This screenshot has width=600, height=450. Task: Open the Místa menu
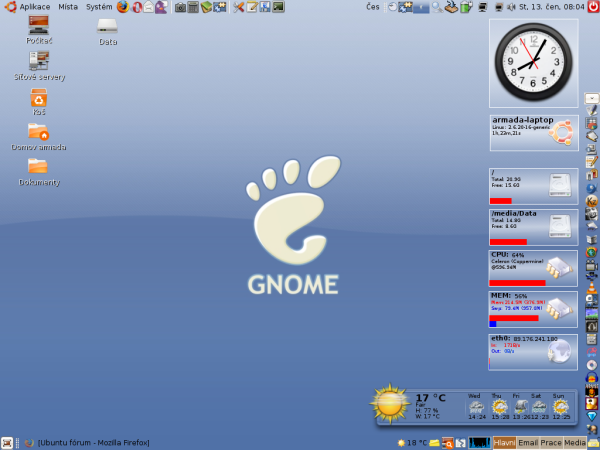point(68,7)
